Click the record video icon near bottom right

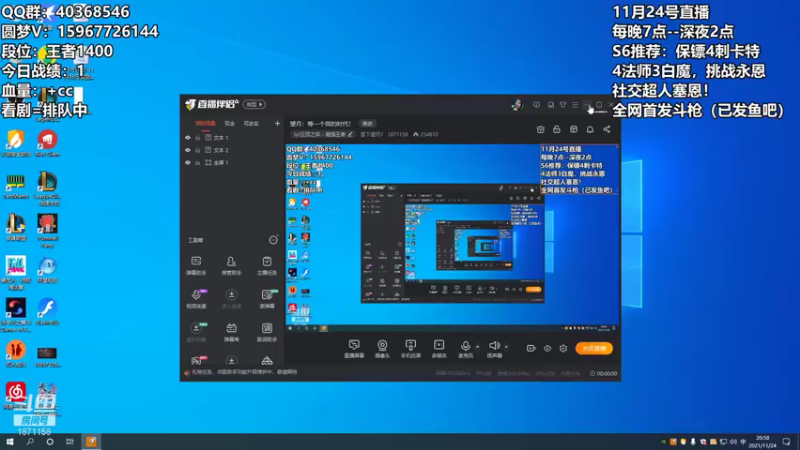coord(531,348)
